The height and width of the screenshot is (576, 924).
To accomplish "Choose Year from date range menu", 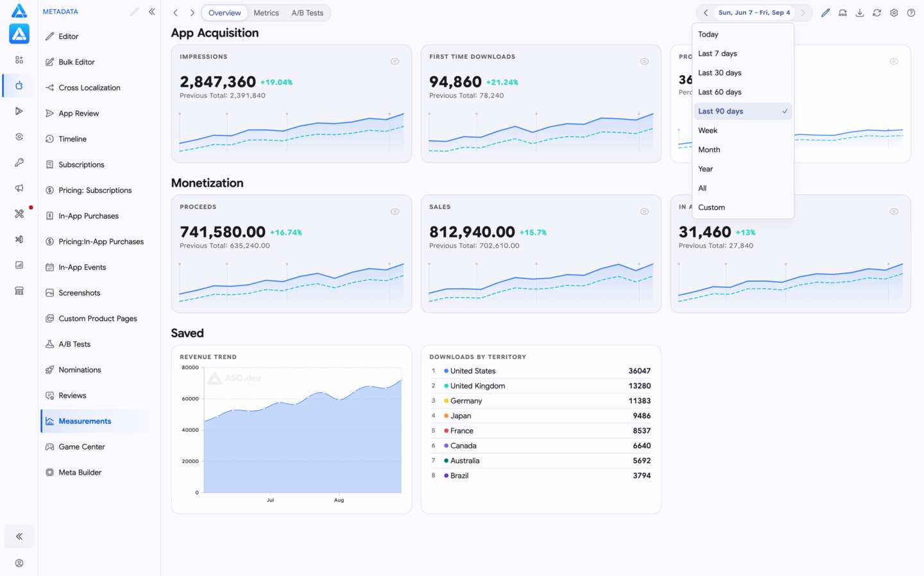I will coord(743,169).
